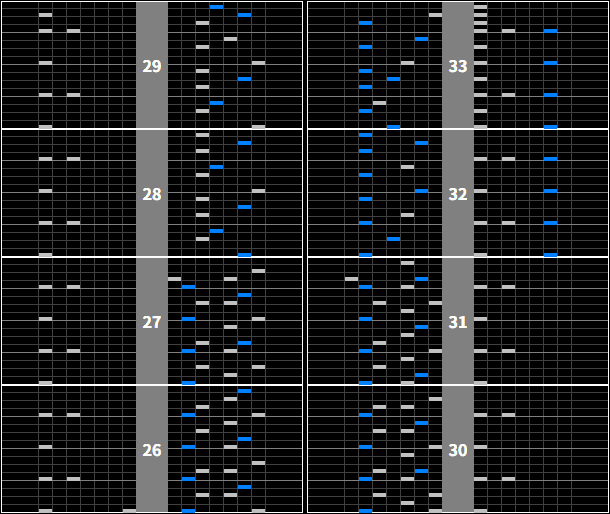Click top white note of stack above measure 33
This screenshot has height=514, width=610.
pos(480,7)
